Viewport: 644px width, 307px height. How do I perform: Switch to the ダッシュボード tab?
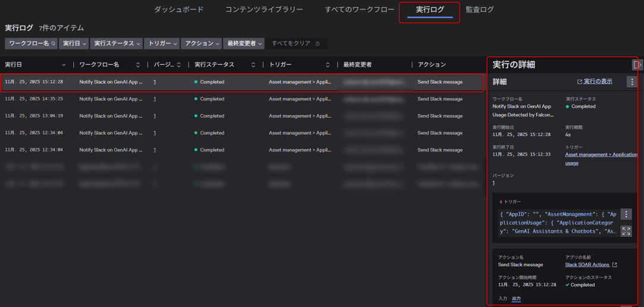click(x=178, y=10)
